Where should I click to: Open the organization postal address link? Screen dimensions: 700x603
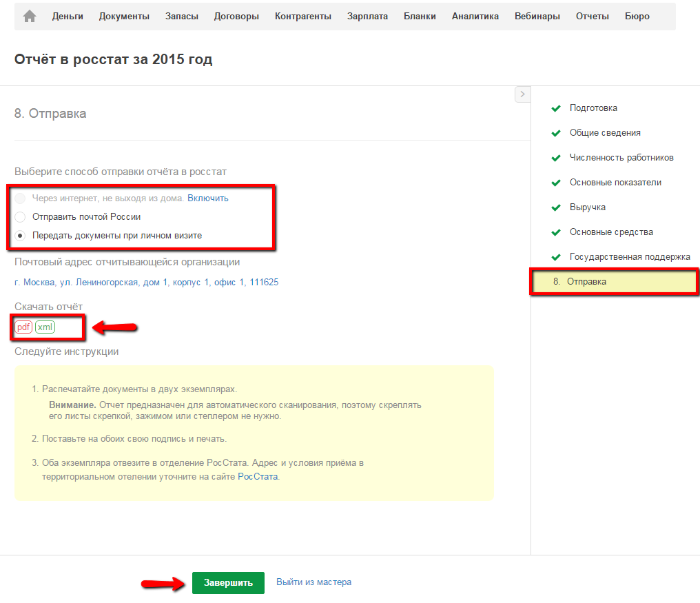click(x=147, y=283)
